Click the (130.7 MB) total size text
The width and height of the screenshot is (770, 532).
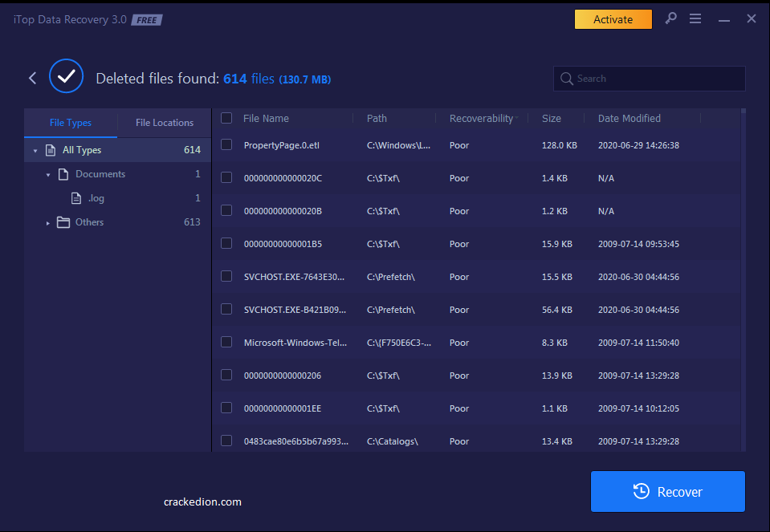coord(305,79)
